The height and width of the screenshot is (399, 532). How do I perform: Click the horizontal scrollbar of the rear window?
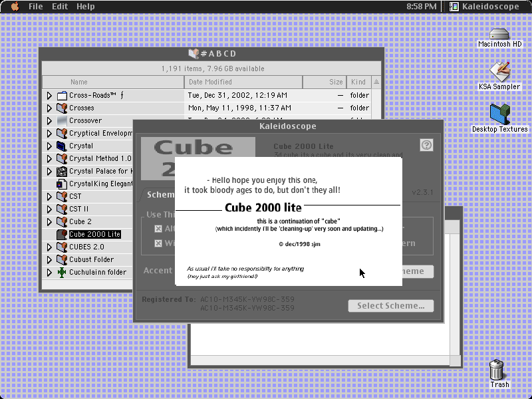(321, 360)
